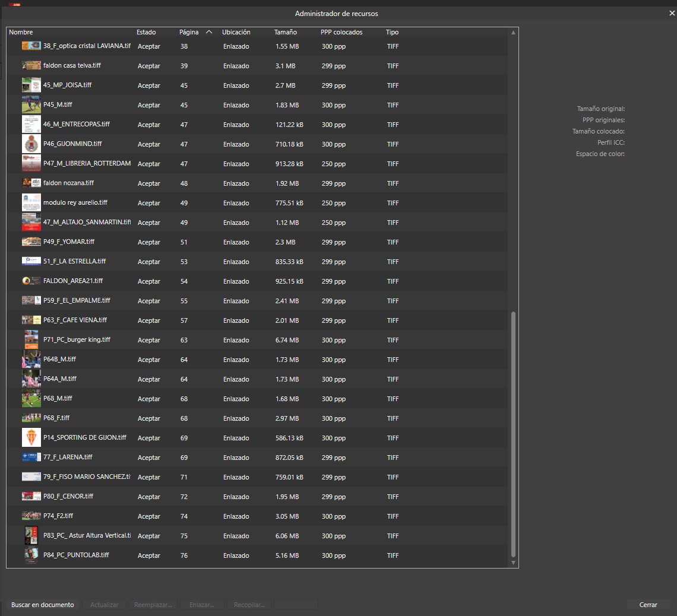Sort by Tipo column header
This screenshot has width=677, height=616.
(x=392, y=33)
